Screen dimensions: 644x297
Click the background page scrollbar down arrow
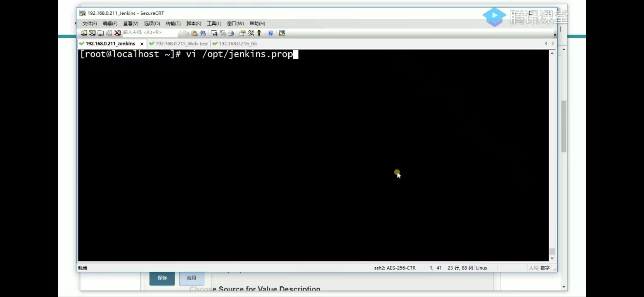tap(564, 287)
